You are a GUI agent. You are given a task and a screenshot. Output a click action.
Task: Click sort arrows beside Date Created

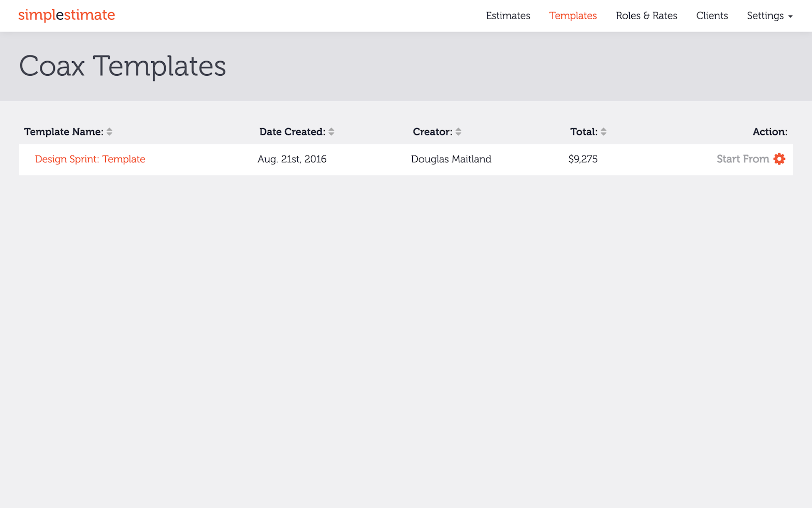(331, 132)
